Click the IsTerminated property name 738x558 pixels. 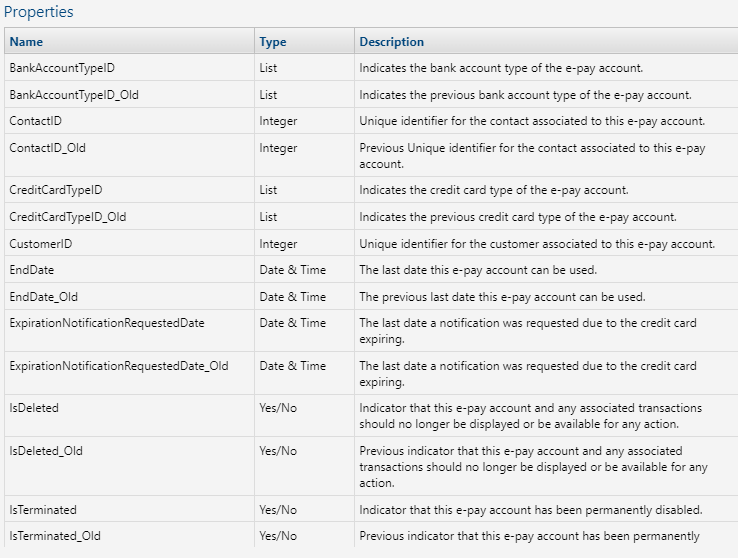(43, 510)
